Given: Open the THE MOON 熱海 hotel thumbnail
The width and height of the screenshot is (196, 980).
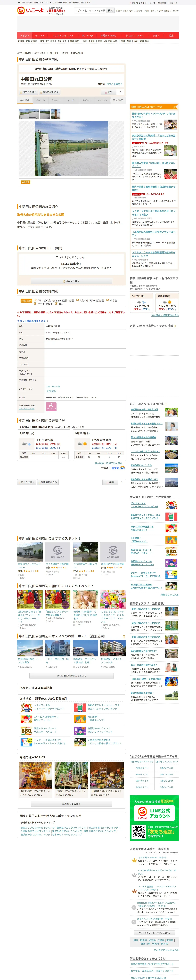Looking at the screenshot, I should click(57, 648).
